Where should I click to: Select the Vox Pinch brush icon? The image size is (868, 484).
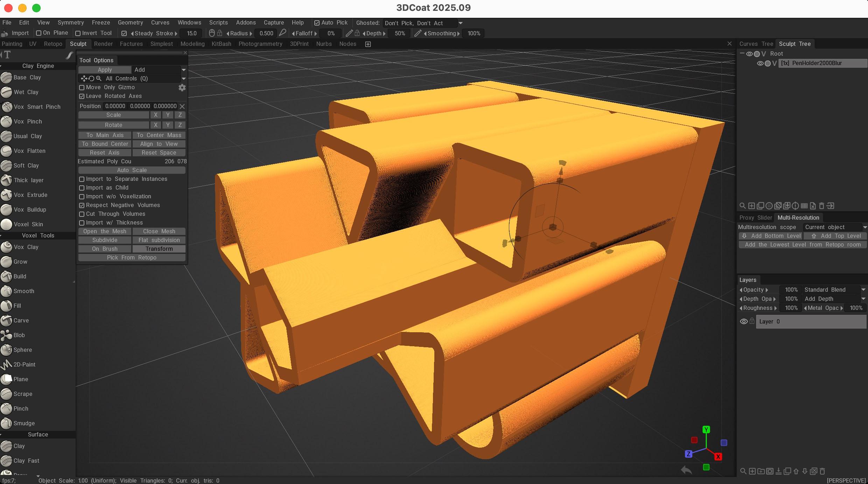coord(6,121)
